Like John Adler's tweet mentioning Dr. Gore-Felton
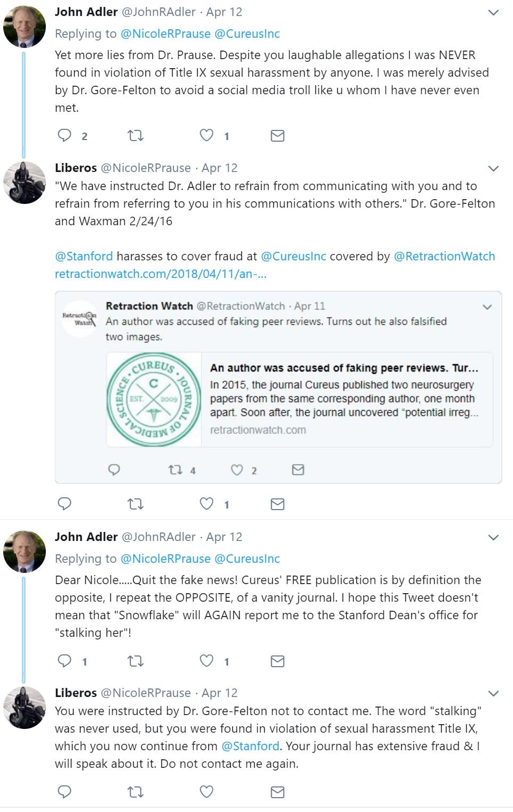 click(207, 135)
